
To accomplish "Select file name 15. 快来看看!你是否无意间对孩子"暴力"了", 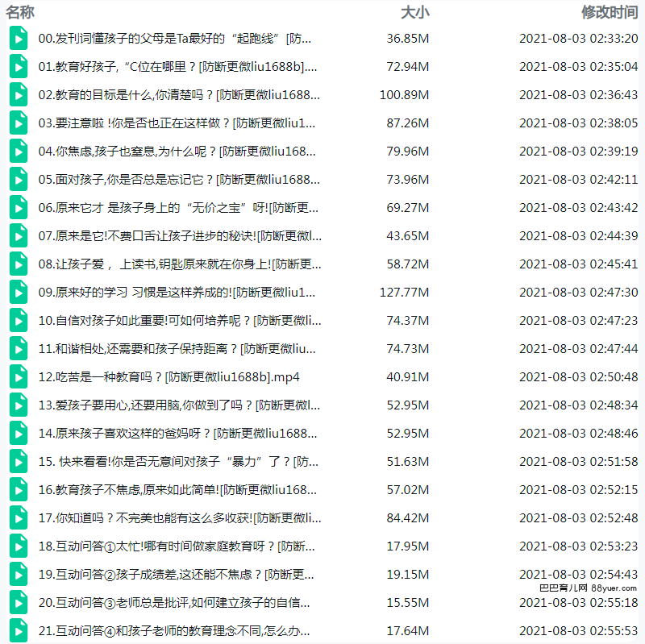I will click(x=178, y=462).
